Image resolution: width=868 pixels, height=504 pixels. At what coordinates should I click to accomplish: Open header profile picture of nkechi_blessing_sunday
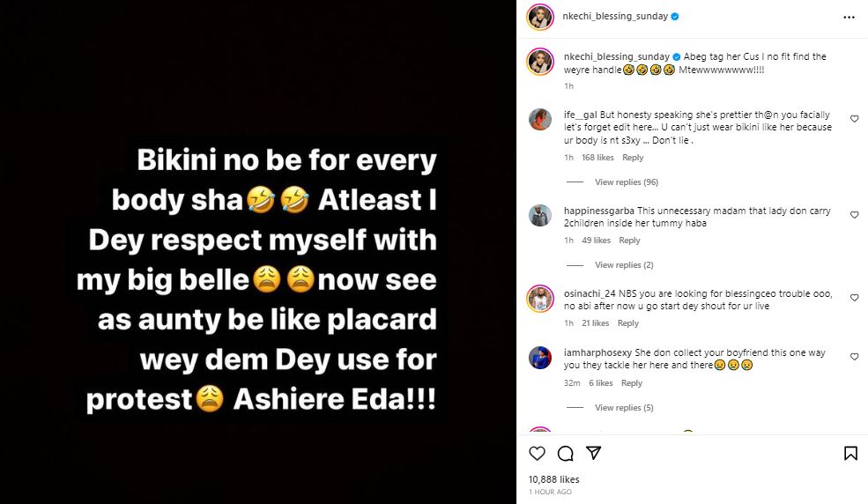[540, 17]
